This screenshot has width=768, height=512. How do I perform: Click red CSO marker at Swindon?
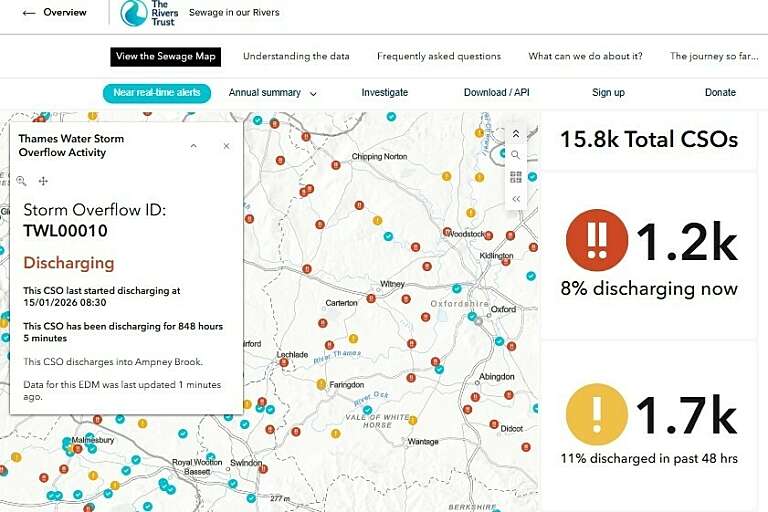(264, 469)
